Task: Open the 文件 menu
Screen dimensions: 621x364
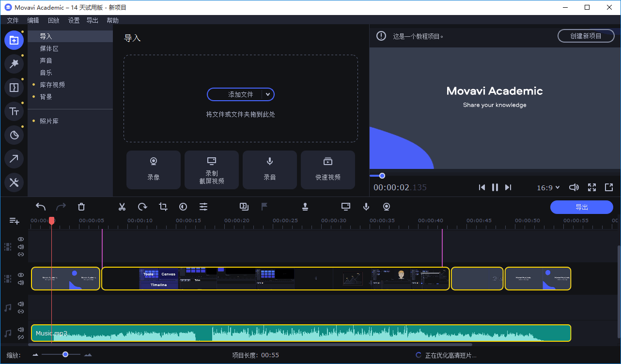Action: [x=13, y=20]
